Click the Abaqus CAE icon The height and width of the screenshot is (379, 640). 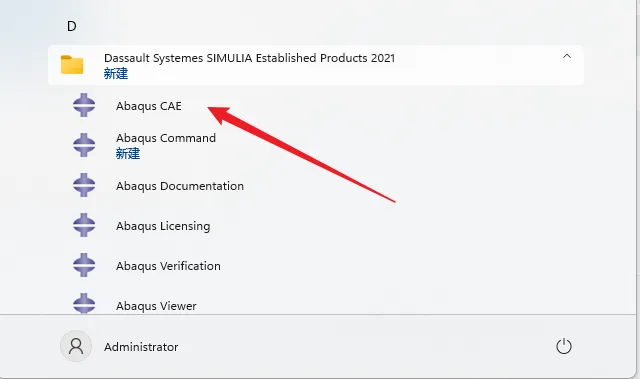[x=84, y=105]
